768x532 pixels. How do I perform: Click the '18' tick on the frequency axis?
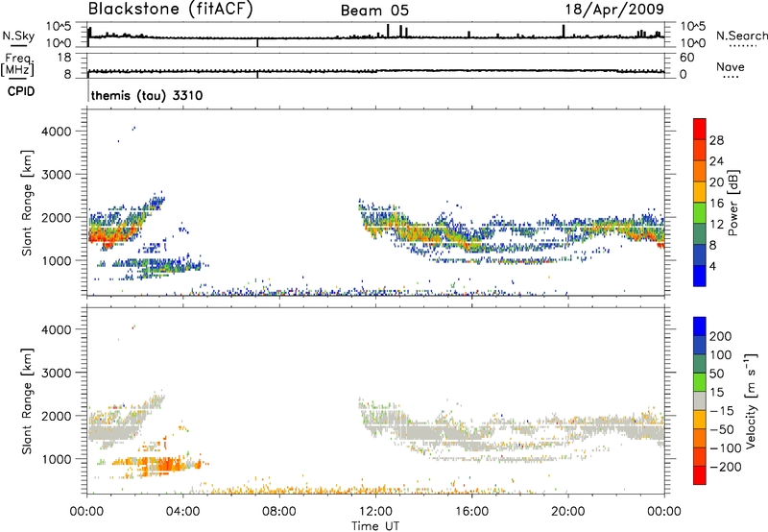64,58
